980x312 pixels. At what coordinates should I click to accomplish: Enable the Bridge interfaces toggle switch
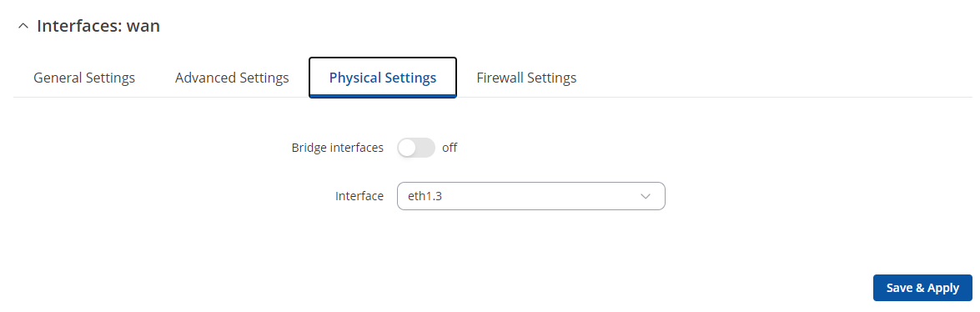click(416, 148)
